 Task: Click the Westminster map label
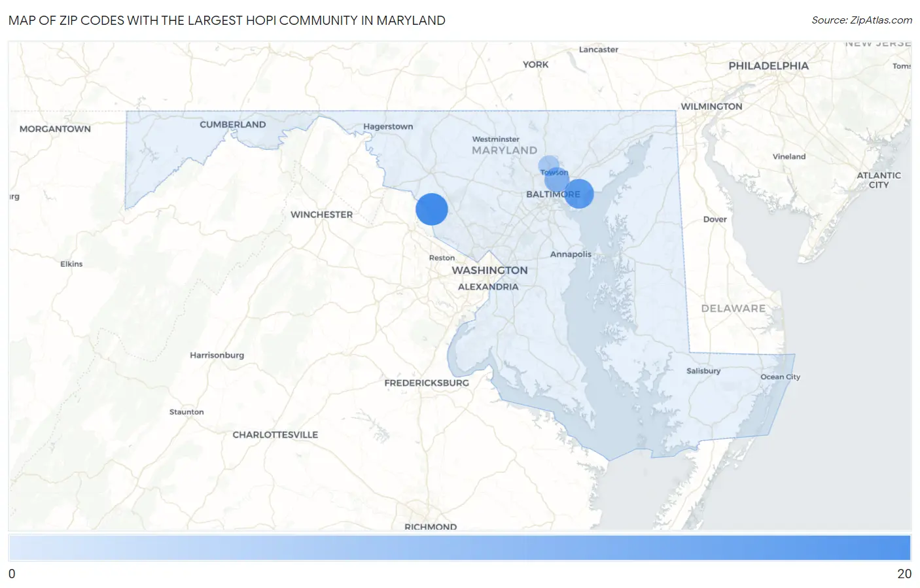(495, 139)
